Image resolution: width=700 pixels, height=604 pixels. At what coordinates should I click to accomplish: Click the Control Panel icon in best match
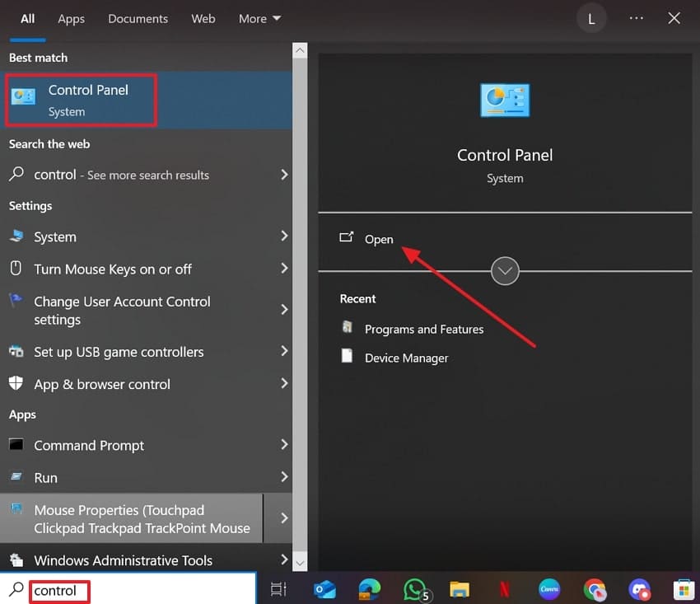point(23,96)
